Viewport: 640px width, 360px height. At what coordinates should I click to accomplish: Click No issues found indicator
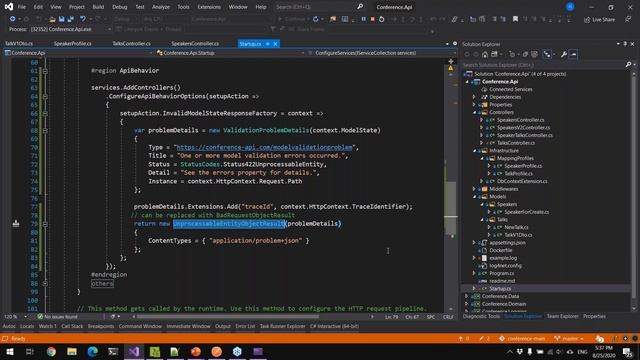click(57, 317)
